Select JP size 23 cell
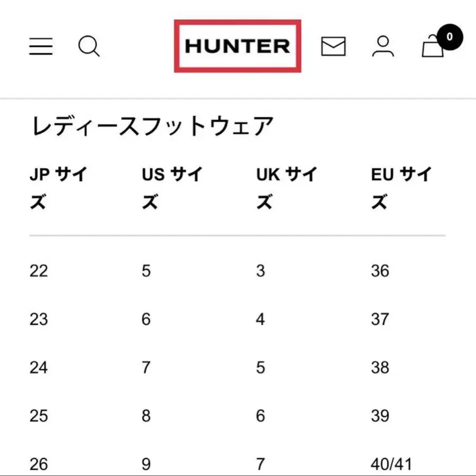The height and width of the screenshot is (476, 476). pyautogui.click(x=39, y=319)
